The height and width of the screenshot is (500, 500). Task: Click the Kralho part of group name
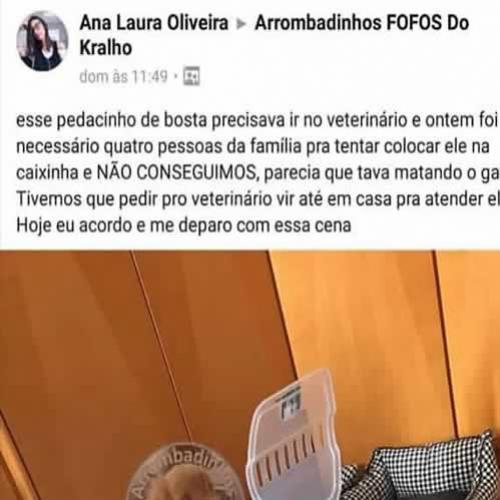point(106,48)
